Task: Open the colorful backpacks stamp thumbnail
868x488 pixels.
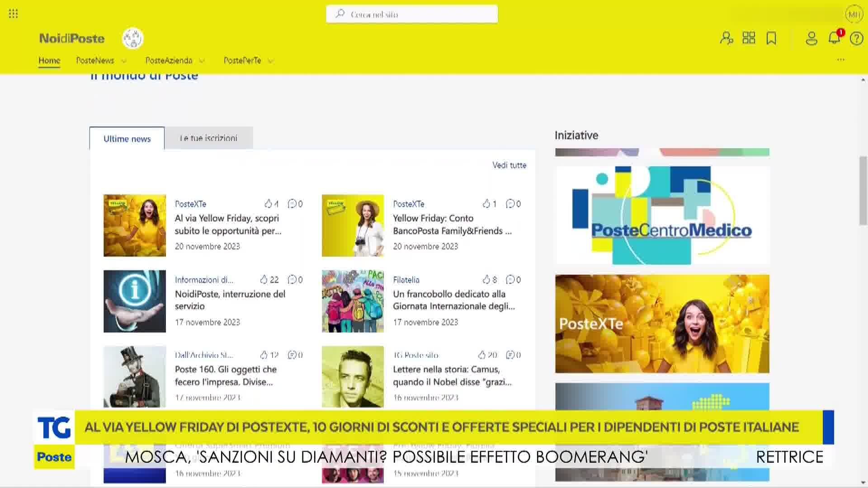Action: click(x=353, y=301)
